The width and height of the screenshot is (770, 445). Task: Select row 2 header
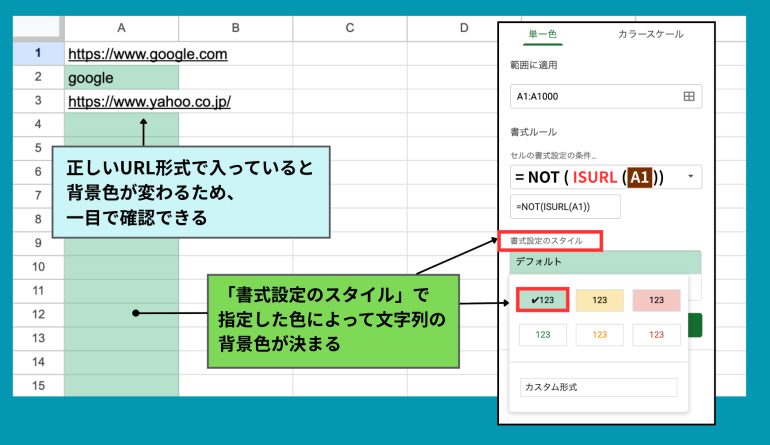[x=38, y=77]
